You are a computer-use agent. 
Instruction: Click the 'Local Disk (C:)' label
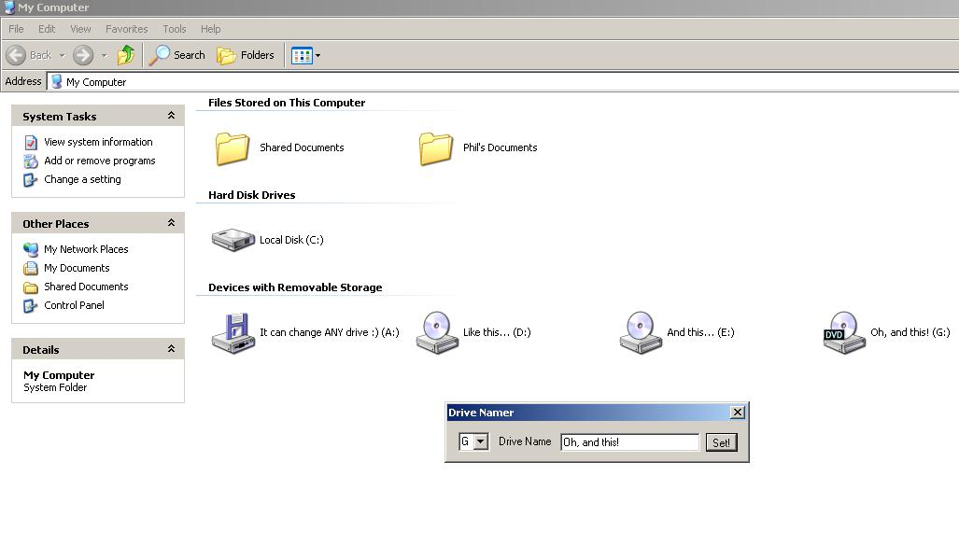[x=291, y=240]
